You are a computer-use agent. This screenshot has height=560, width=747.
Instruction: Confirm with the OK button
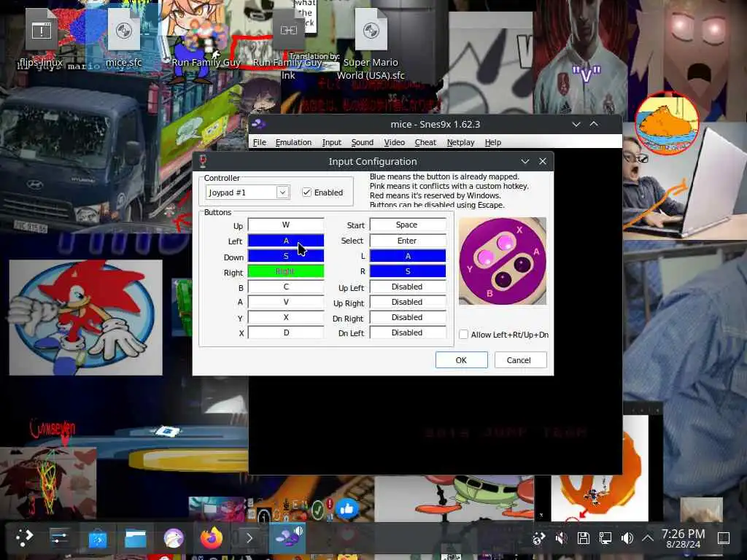pyautogui.click(x=461, y=360)
